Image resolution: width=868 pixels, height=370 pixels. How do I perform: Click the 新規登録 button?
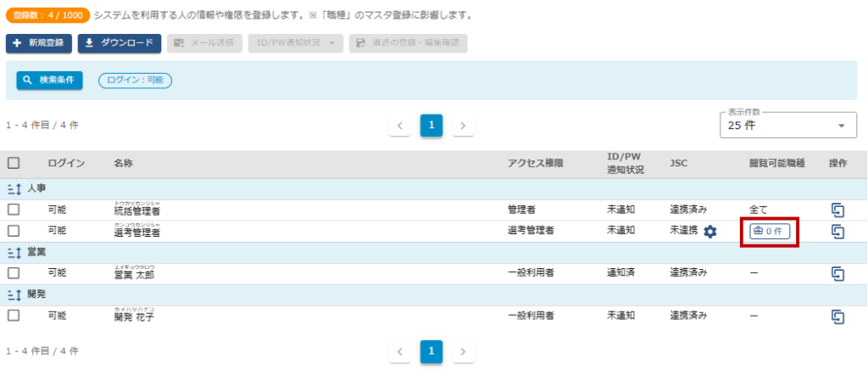38,42
